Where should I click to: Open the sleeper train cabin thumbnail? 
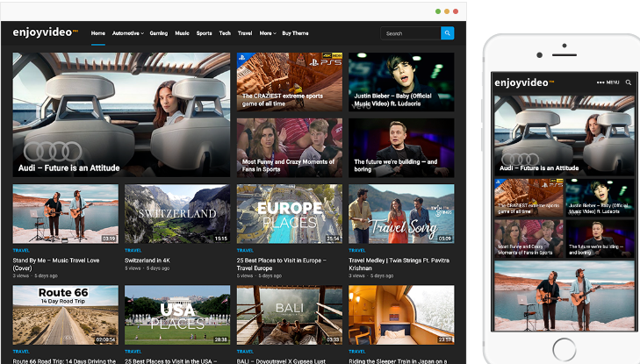(401, 315)
